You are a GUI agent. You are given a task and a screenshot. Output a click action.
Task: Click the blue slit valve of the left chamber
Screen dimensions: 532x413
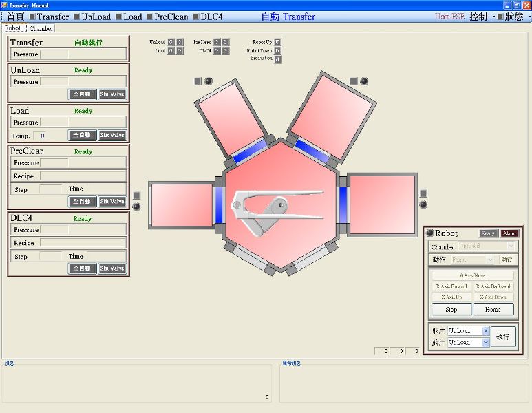[x=219, y=206]
